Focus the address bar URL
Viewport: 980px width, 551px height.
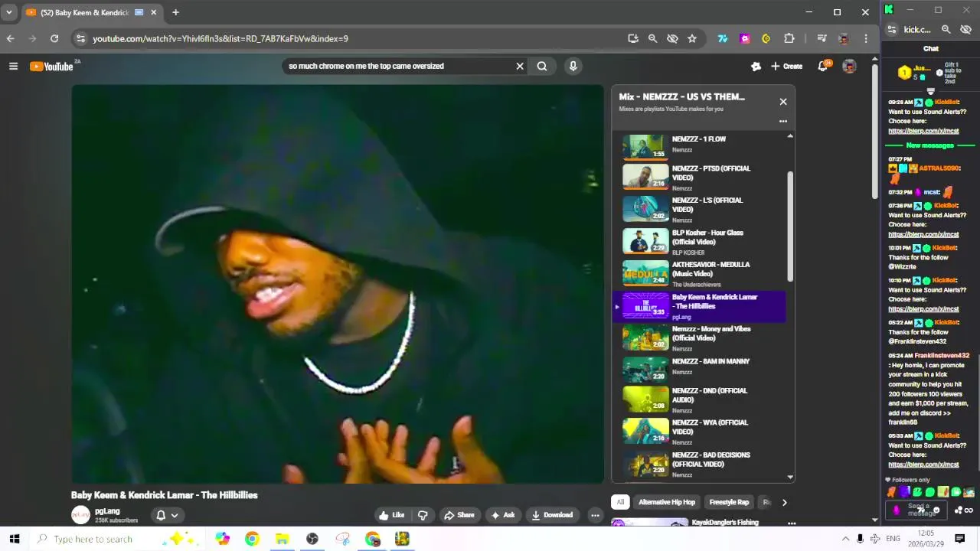pyautogui.click(x=220, y=38)
